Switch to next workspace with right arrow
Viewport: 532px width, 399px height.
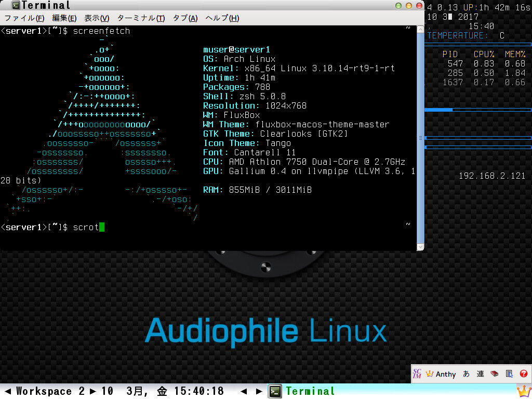click(92, 391)
